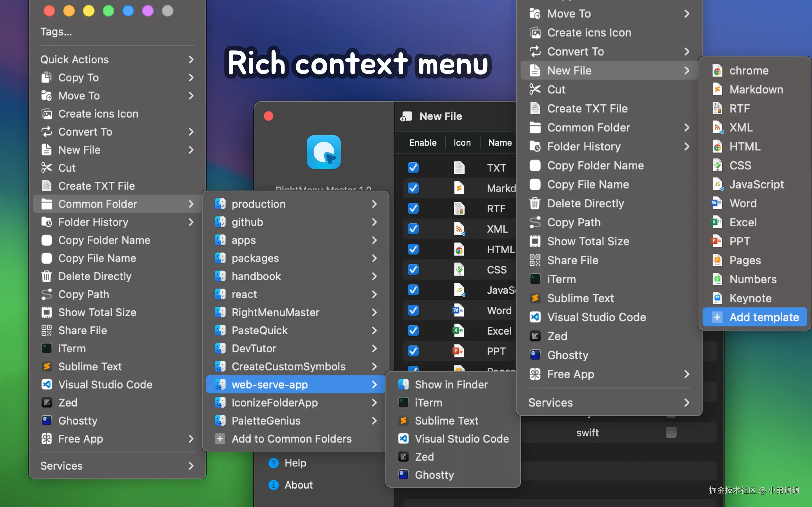Click the RightMenu Master app icon
812x507 pixels.
click(324, 152)
